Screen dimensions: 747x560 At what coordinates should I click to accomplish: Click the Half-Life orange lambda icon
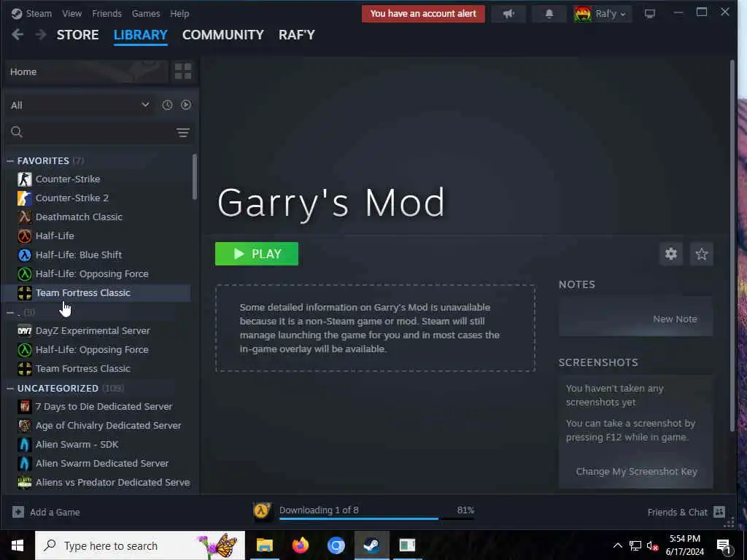tap(25, 236)
